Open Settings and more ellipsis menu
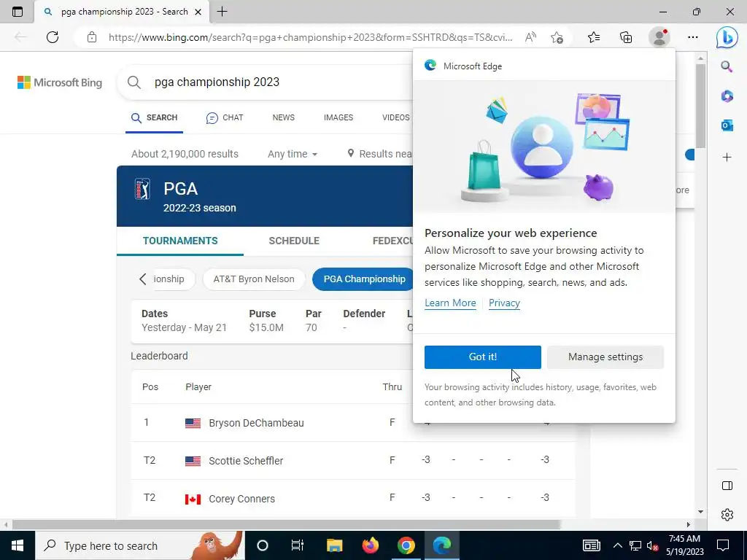Viewport: 747px width, 560px height. pyautogui.click(x=693, y=37)
